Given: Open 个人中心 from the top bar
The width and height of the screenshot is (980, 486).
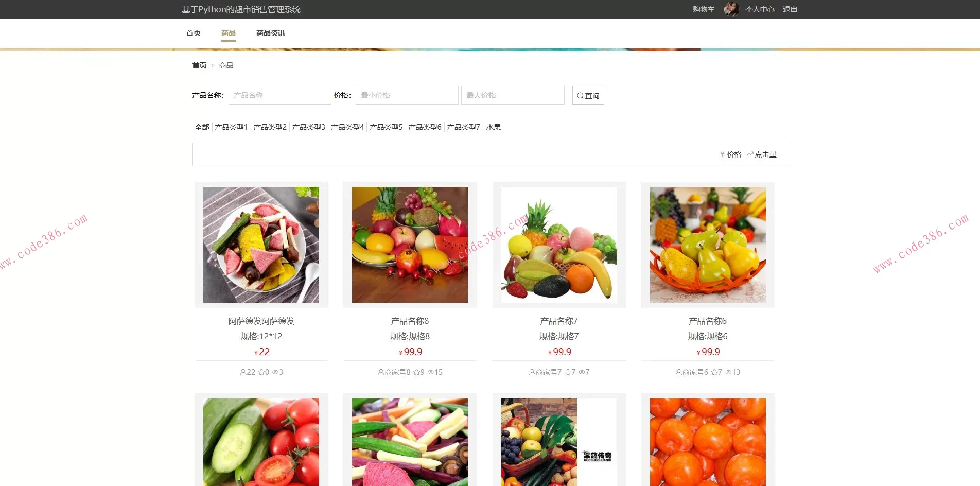Looking at the screenshot, I should (x=760, y=9).
